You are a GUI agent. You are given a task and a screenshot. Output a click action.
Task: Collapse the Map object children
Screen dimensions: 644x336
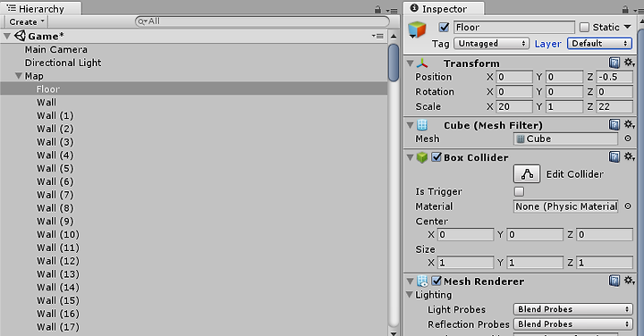click(x=19, y=76)
